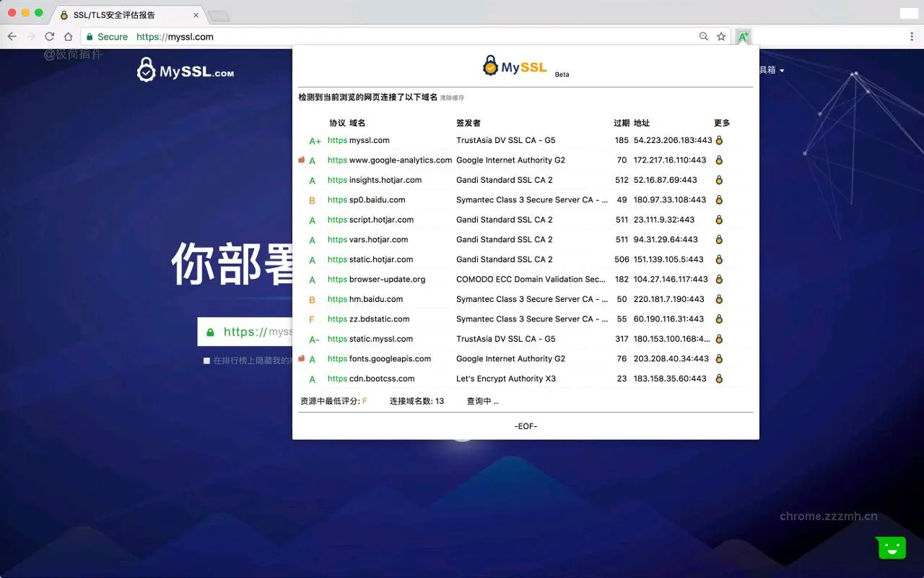Click the MySSL Beta logo in the popup
The height and width of the screenshot is (578, 924).
515,66
